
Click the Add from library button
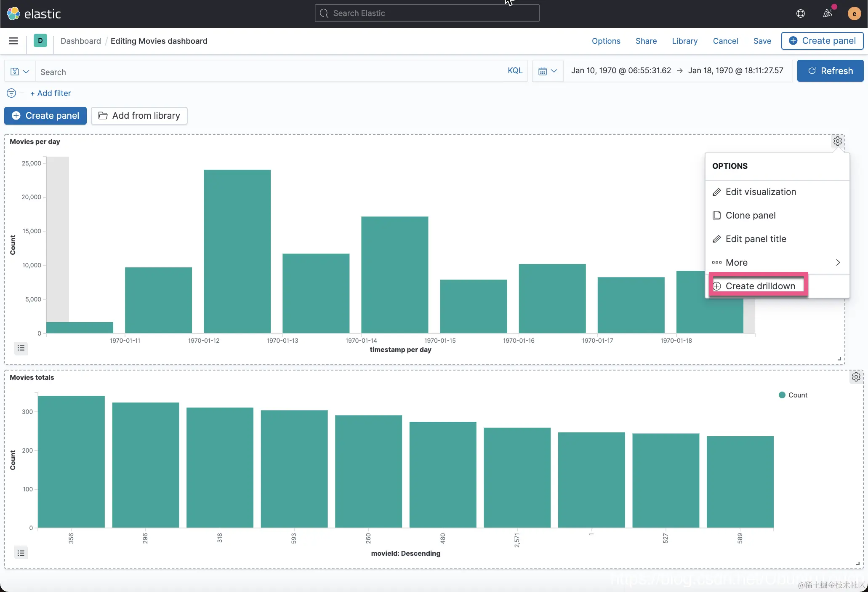coord(139,116)
